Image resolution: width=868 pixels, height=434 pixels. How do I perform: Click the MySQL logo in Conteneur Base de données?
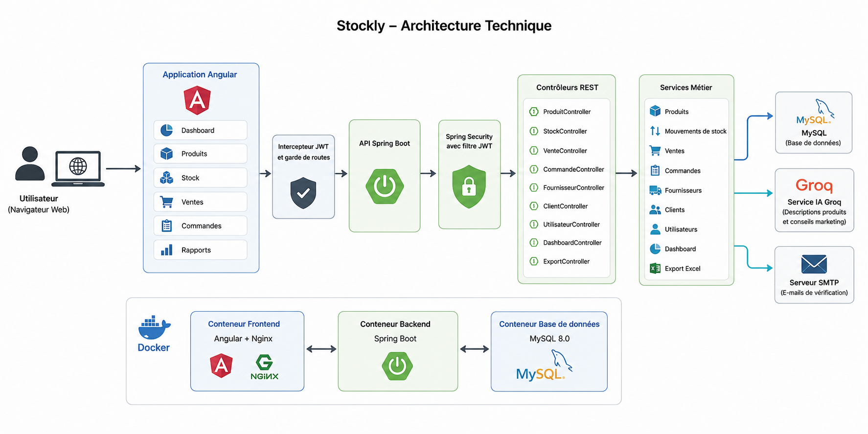544,365
